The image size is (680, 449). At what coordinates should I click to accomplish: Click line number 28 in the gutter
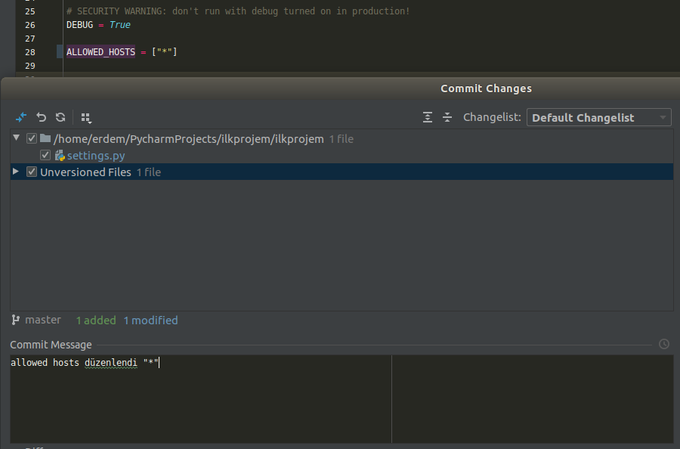pyautogui.click(x=30, y=52)
